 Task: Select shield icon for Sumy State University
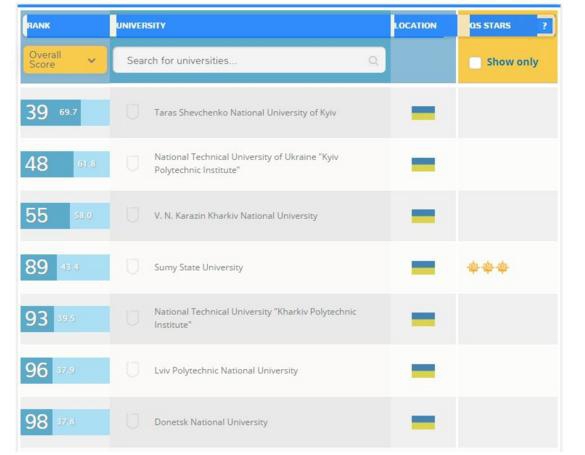132,267
